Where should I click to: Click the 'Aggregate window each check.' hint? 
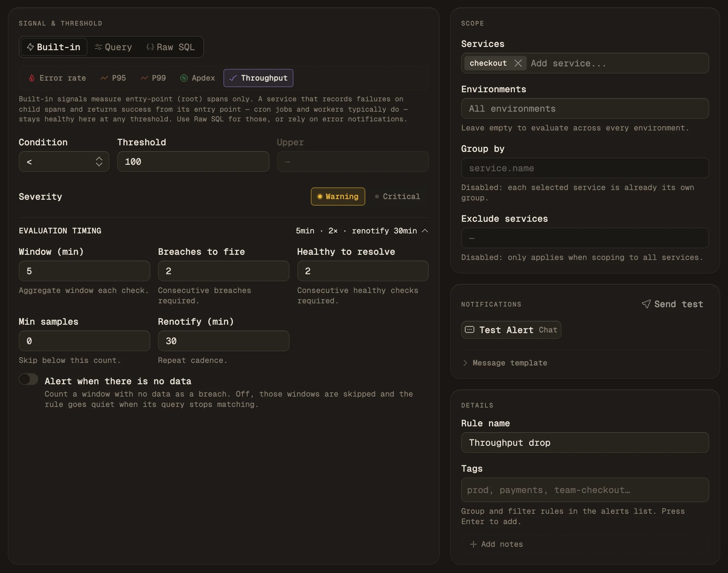click(x=84, y=290)
